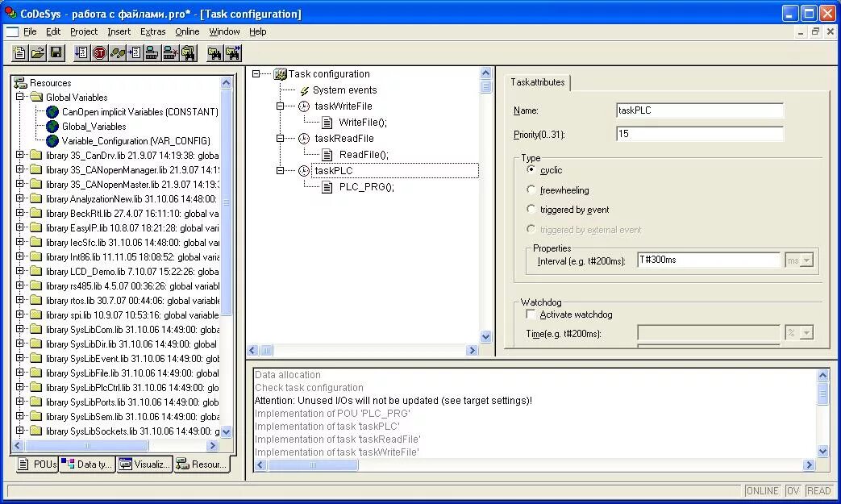Viewport: 841px width, 504px height.
Task: Click 'Implementation of task taskReadFile' message
Action: coord(337,439)
